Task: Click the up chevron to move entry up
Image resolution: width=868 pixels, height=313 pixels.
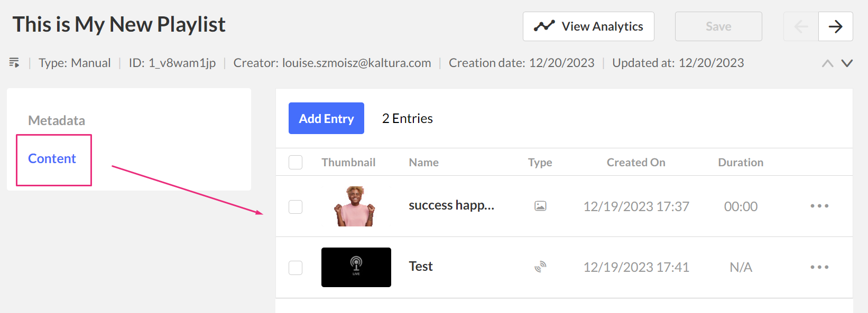Action: pyautogui.click(x=828, y=63)
